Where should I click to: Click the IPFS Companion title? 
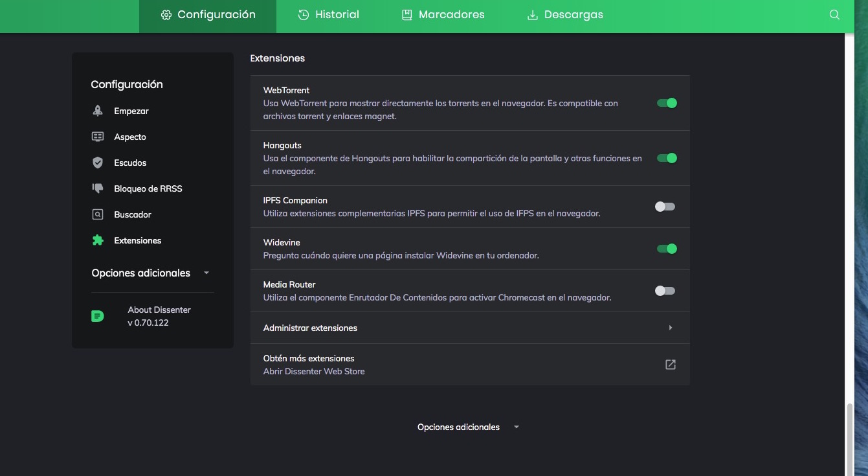click(x=295, y=200)
